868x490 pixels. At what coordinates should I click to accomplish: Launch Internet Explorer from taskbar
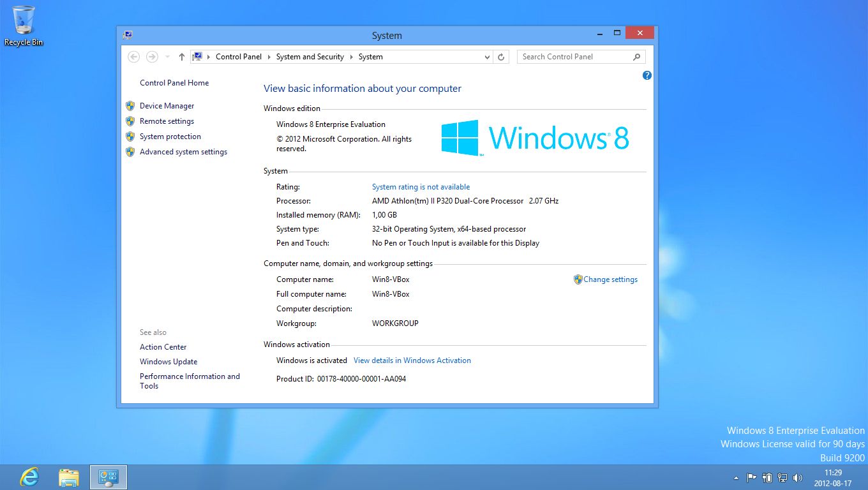[x=29, y=477]
